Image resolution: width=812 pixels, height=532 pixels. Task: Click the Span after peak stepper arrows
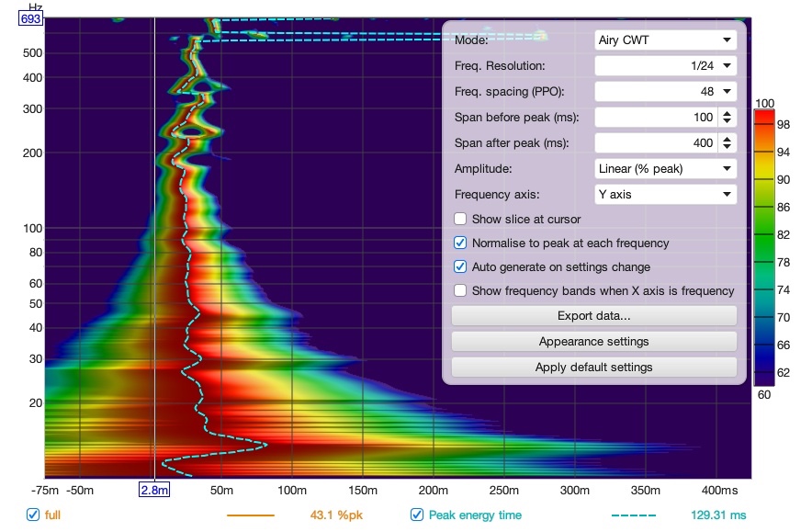pyautogui.click(x=727, y=143)
